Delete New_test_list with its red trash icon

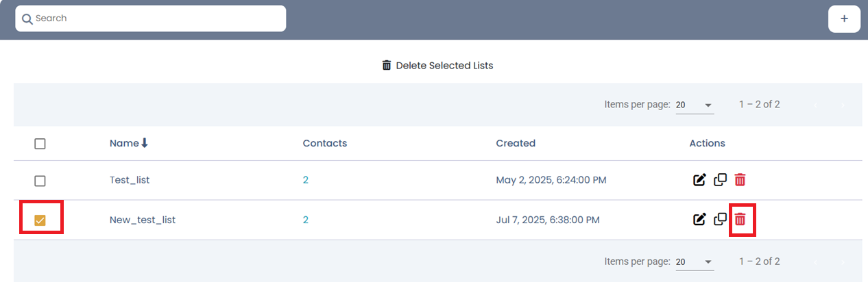740,220
